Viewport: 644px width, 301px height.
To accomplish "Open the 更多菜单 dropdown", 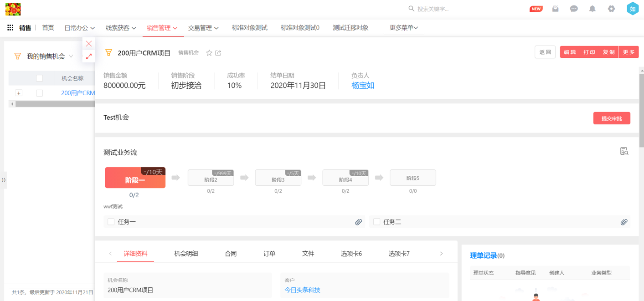I will [x=403, y=28].
